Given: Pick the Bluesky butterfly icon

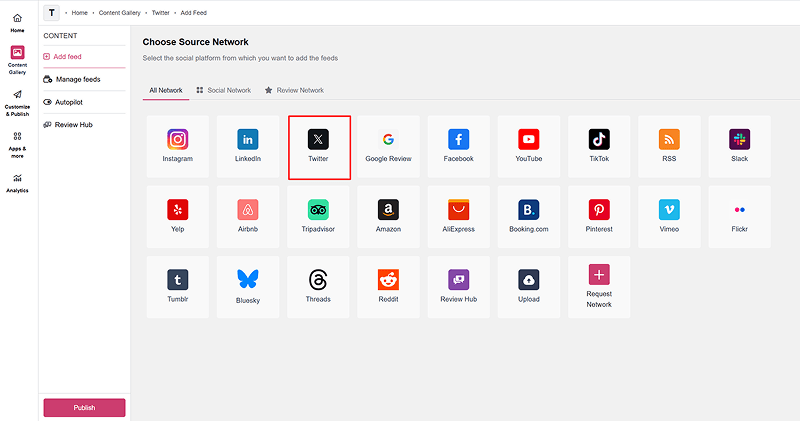Looking at the screenshot, I should (248, 279).
